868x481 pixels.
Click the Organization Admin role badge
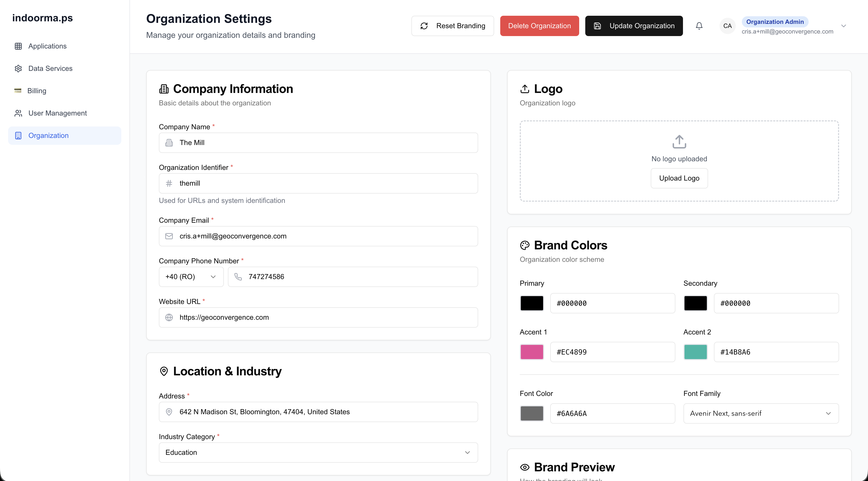click(775, 22)
